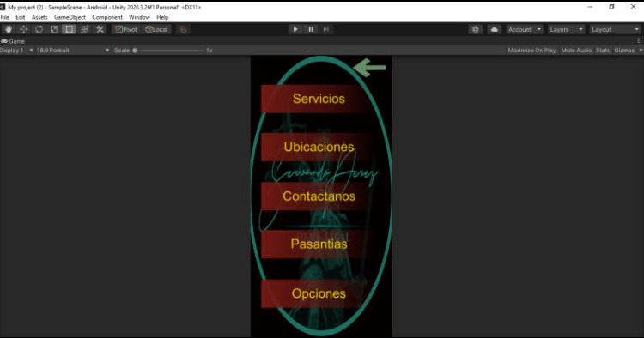Expand the Layers dropdown
Image resolution: width=644 pixels, height=338 pixels.
[566, 29]
